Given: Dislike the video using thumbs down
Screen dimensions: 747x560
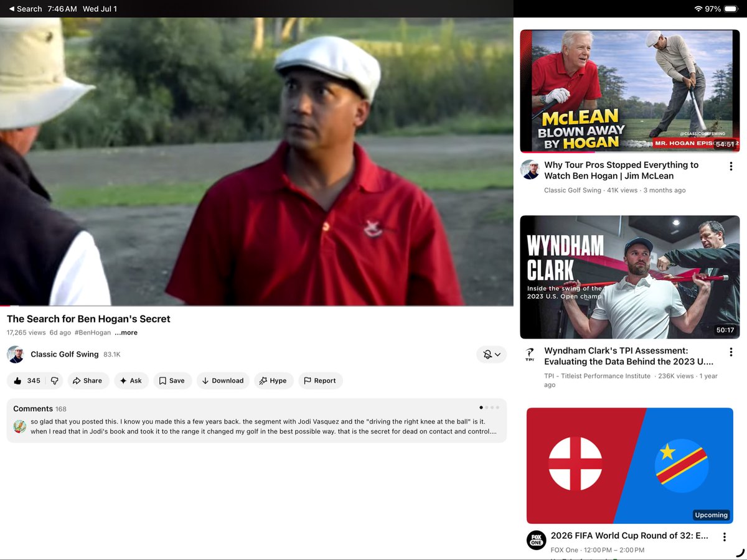Looking at the screenshot, I should 54,381.
